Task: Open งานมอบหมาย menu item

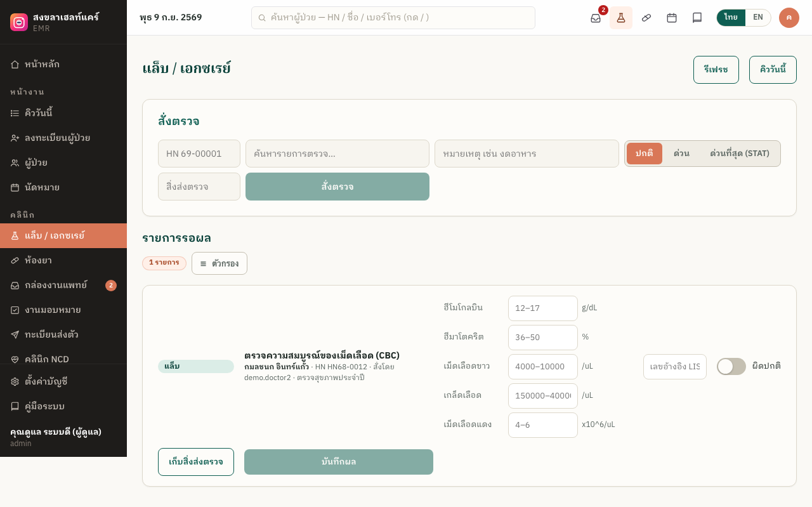Action: 63,310
